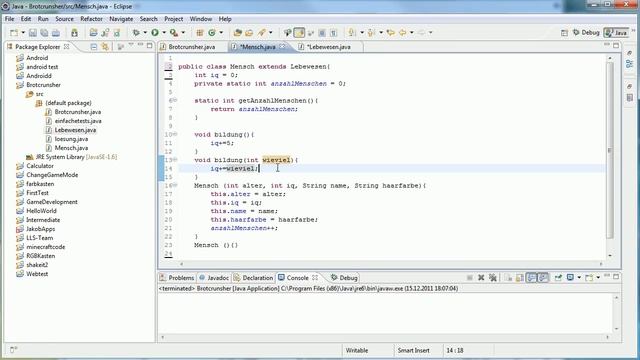
Task: Open the Javadoc view tab
Action: pos(214,278)
